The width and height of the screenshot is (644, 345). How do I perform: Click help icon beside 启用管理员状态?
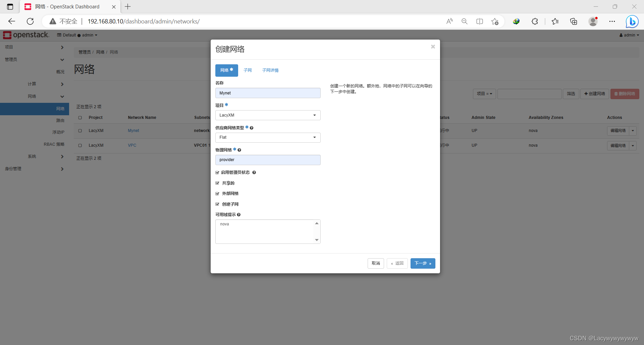(x=254, y=172)
